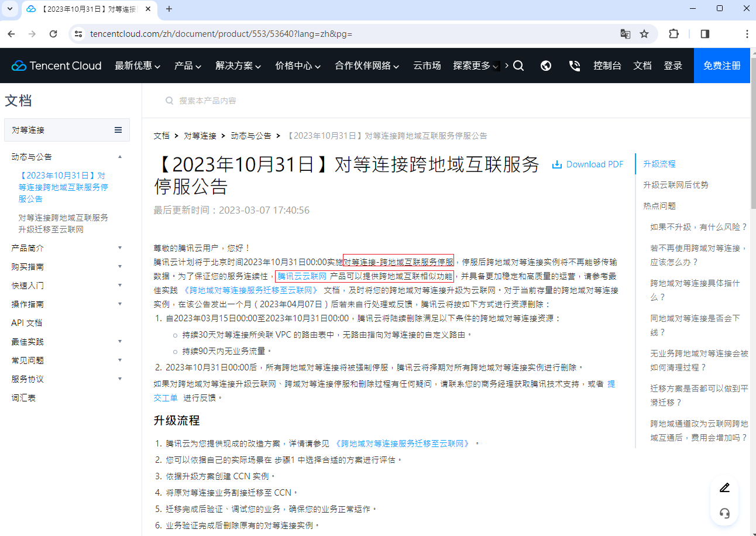The image size is (756, 536).
Task: Click the browser translate page icon
Action: 626,34
